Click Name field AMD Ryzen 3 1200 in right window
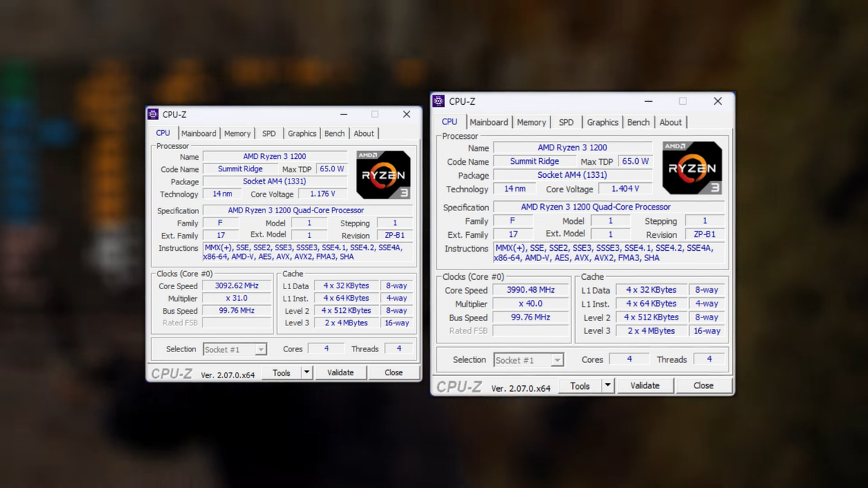 tap(573, 148)
